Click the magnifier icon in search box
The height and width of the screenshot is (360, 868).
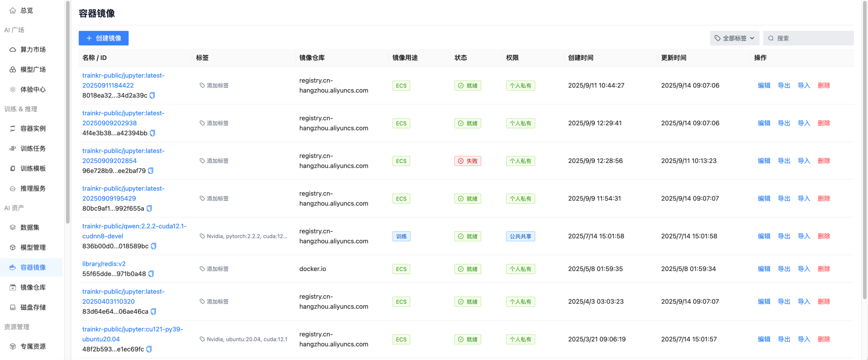[771, 38]
